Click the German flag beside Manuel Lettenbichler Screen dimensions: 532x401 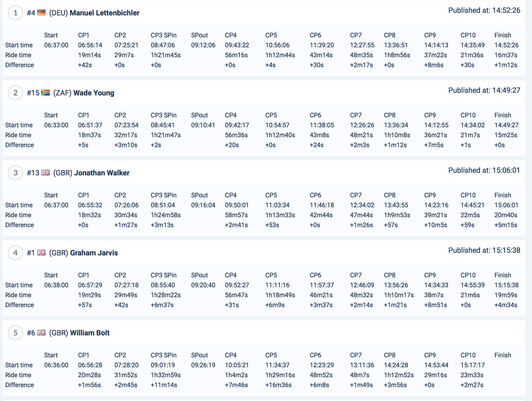[41, 13]
